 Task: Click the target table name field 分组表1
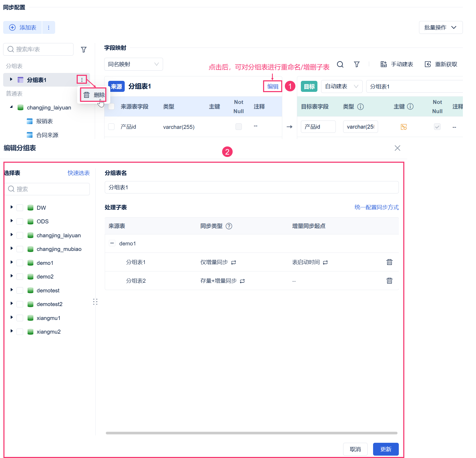415,86
